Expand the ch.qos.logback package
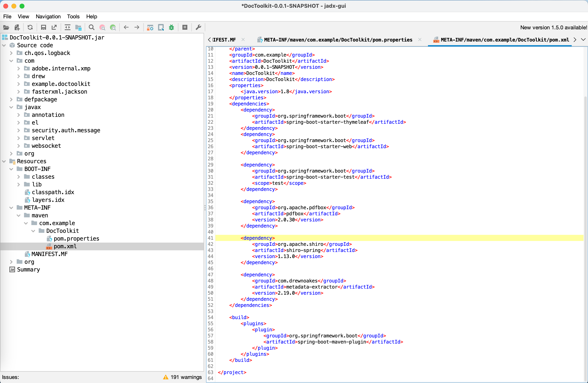 11,53
